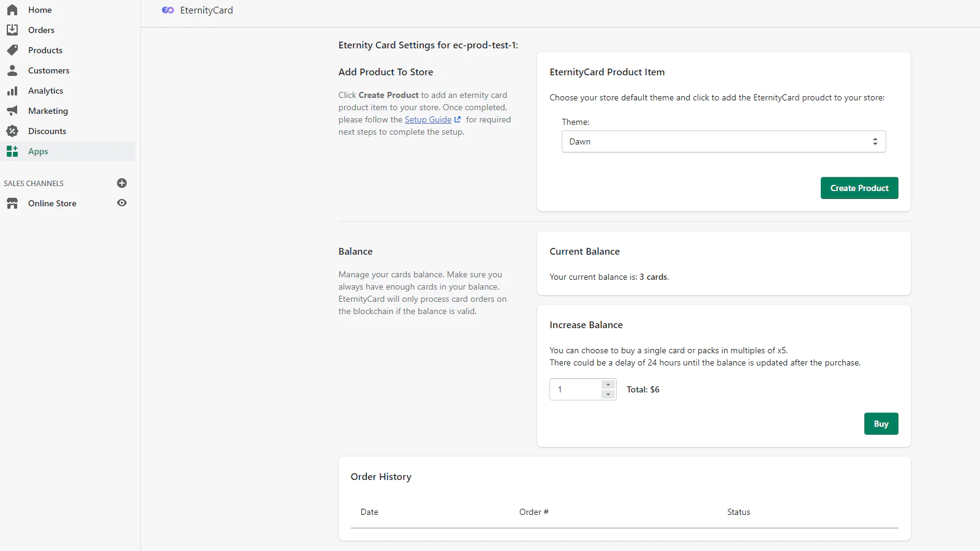Click the EternityCard infinity logo icon
980x551 pixels.
pyautogui.click(x=168, y=10)
